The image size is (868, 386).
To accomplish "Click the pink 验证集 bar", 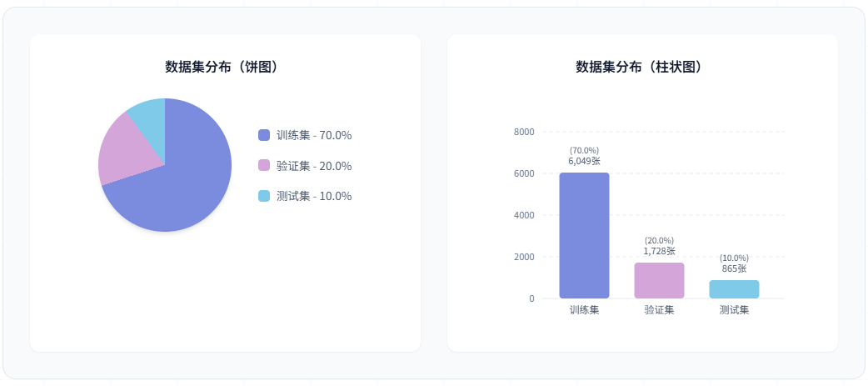I will (x=659, y=281).
